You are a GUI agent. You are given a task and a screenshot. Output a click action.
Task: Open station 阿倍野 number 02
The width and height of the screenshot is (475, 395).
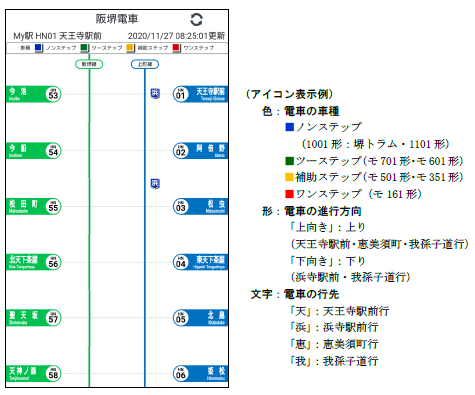click(x=201, y=151)
